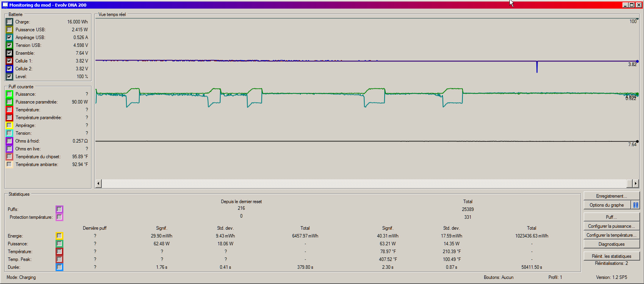This screenshot has width=644, height=284.
Task: Click Réinit. les statistiques button
Action: click(x=611, y=256)
